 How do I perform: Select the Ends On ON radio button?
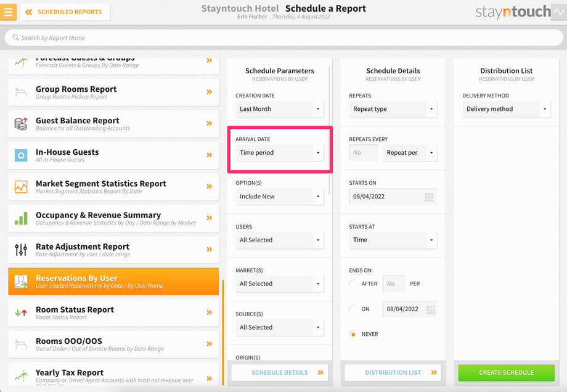pos(353,309)
